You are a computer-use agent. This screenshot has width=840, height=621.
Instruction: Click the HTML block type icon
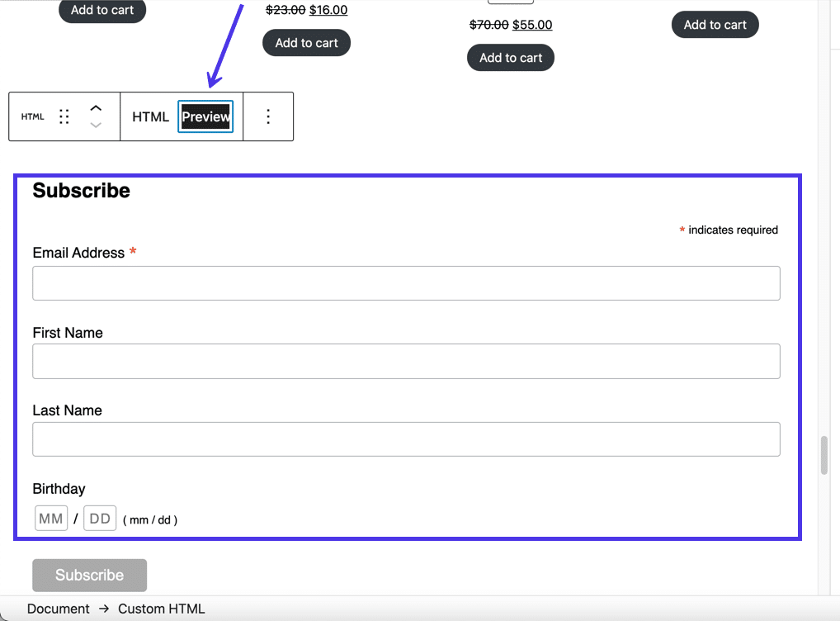pyautogui.click(x=33, y=116)
